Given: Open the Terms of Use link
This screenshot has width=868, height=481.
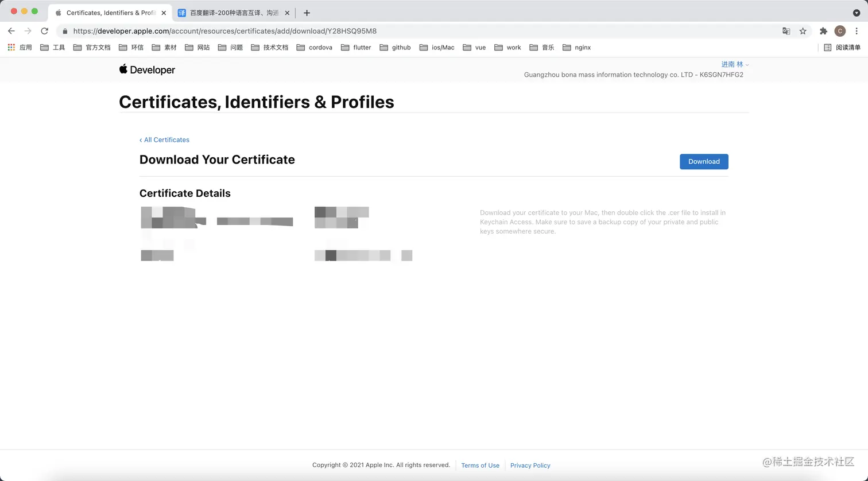Looking at the screenshot, I should click(x=480, y=466).
